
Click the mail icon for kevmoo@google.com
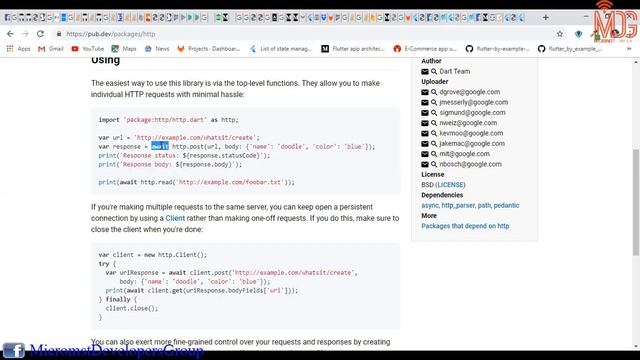pos(425,133)
